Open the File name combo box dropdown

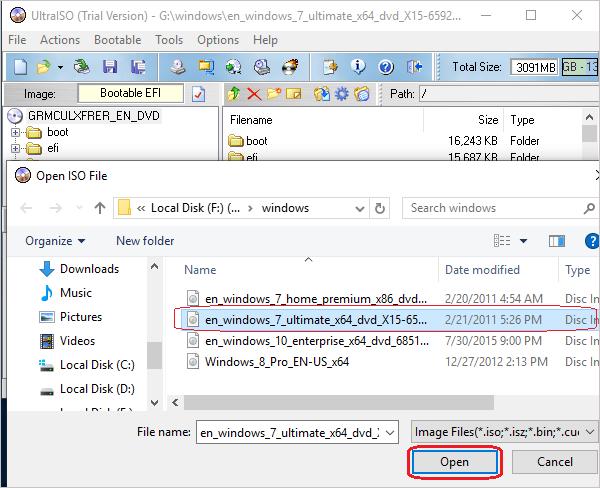(x=390, y=433)
